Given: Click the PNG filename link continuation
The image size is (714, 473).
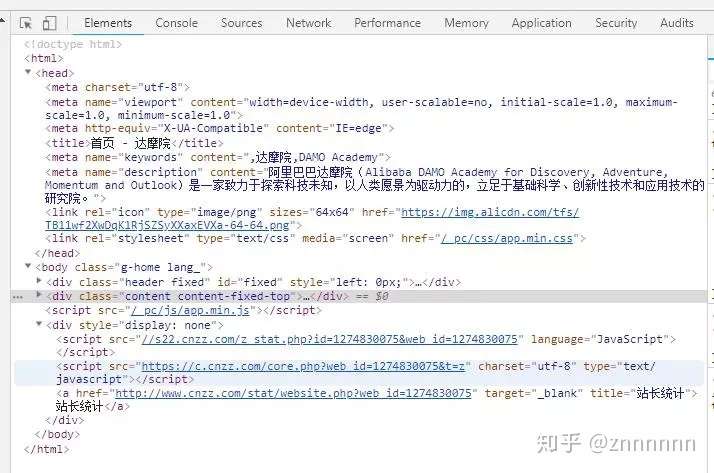Looking at the screenshot, I should coord(167,225).
